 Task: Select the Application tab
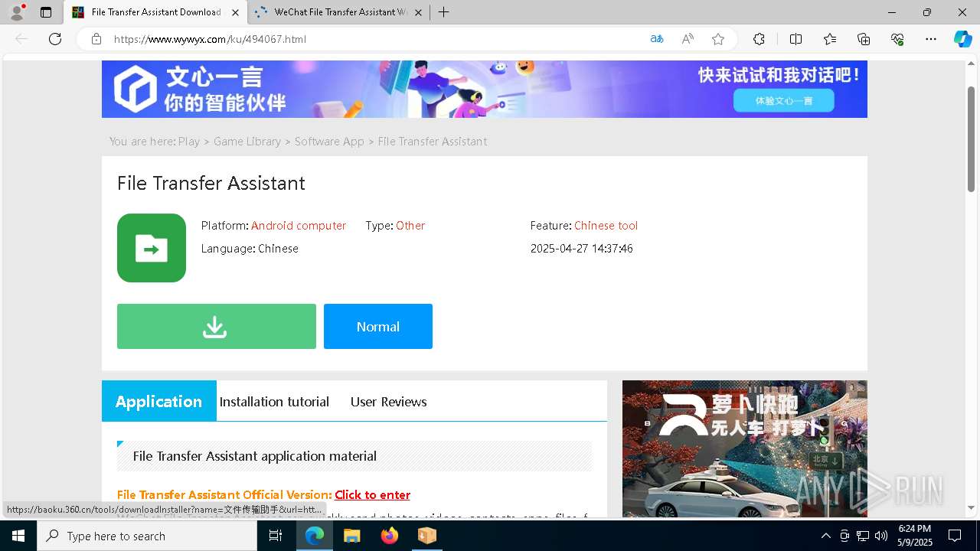[159, 401]
